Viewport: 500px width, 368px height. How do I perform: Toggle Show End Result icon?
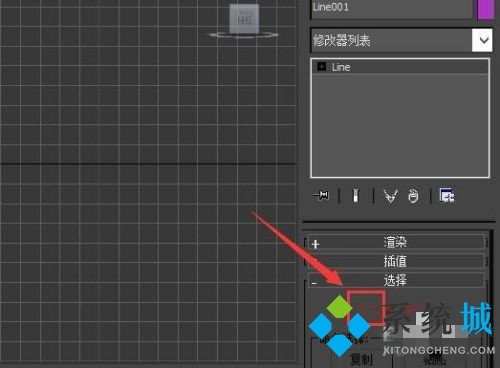coord(356,195)
